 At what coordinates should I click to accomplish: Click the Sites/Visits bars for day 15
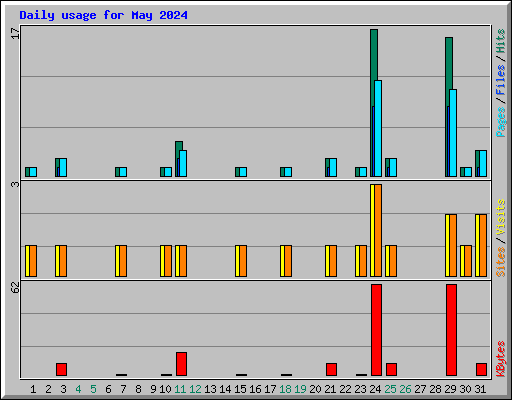[241, 261]
